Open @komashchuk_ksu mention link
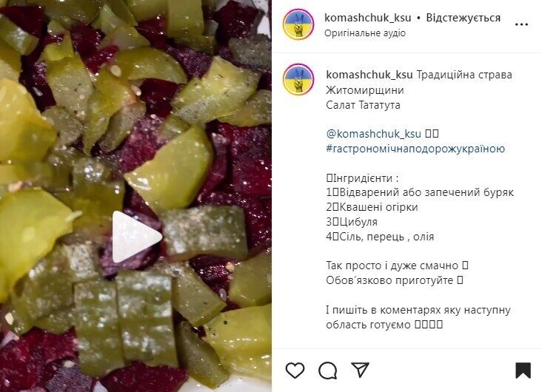542x392 pixels. (373, 134)
